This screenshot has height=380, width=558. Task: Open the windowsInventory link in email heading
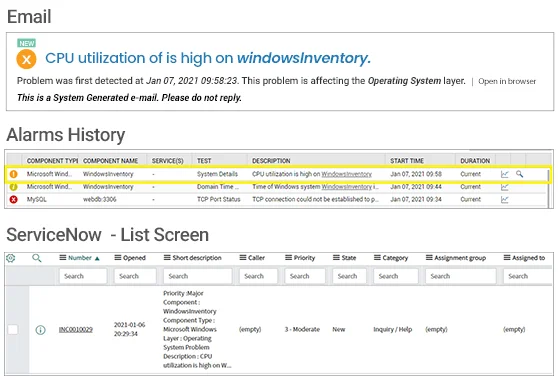(304, 58)
